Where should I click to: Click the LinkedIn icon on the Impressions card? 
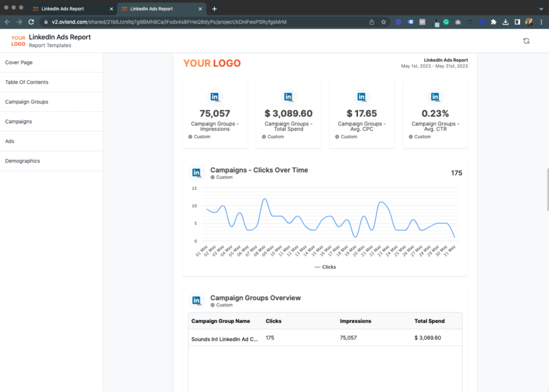[214, 97]
